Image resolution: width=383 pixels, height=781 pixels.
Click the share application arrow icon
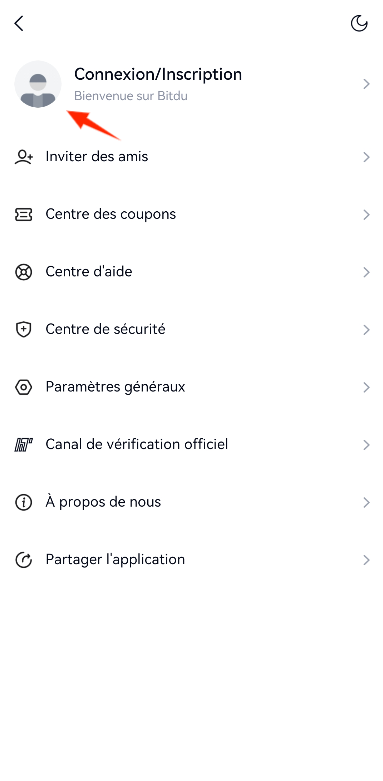tap(23, 560)
